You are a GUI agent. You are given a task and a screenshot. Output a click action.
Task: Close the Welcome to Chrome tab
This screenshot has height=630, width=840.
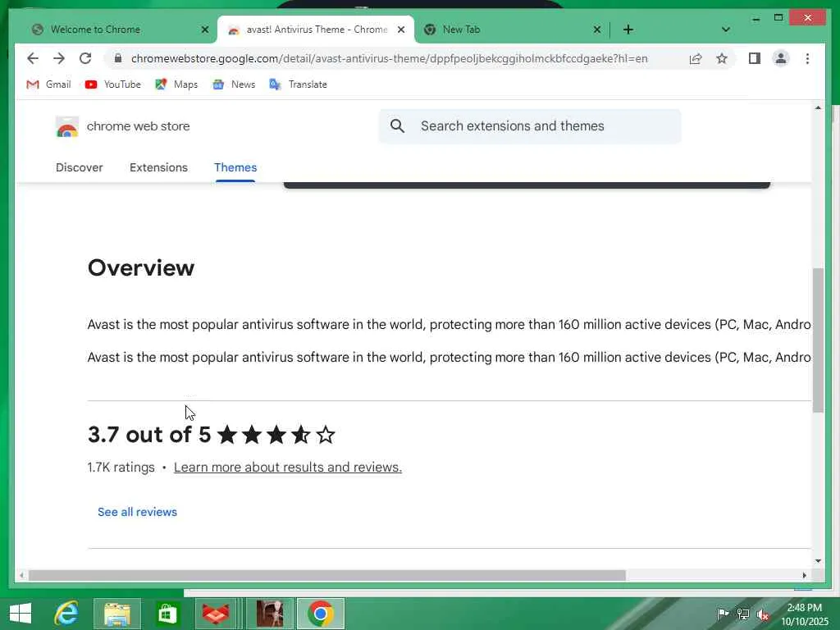pos(204,30)
